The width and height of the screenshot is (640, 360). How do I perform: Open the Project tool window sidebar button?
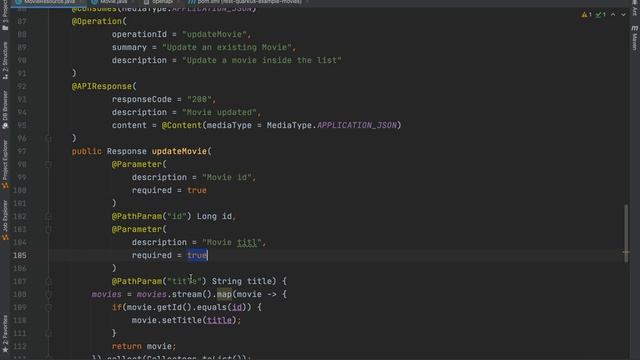[5, 16]
